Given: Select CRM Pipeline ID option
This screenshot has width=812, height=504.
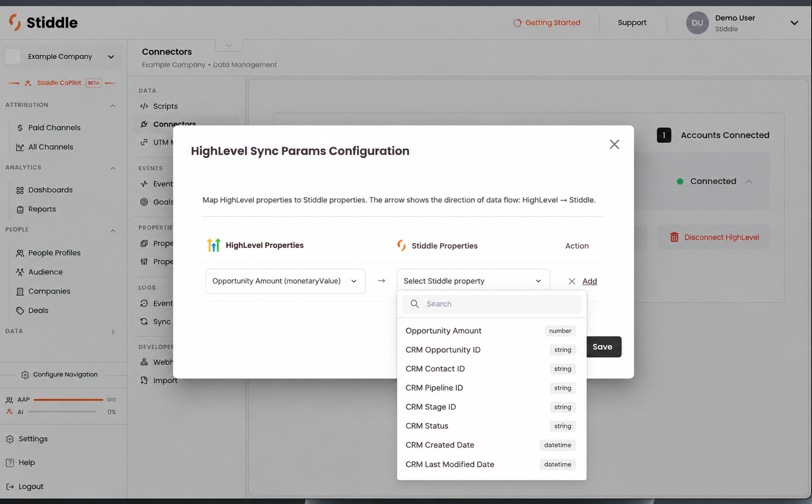Looking at the screenshot, I should click(491, 388).
